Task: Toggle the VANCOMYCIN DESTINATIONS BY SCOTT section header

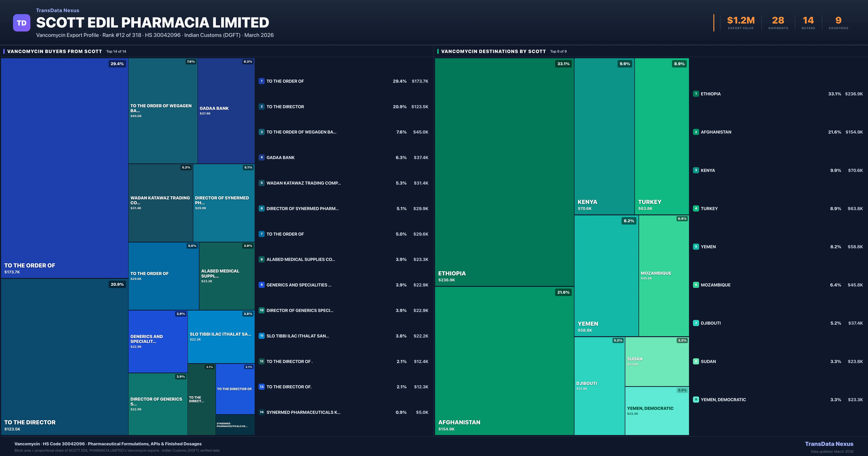Action: coord(493,51)
